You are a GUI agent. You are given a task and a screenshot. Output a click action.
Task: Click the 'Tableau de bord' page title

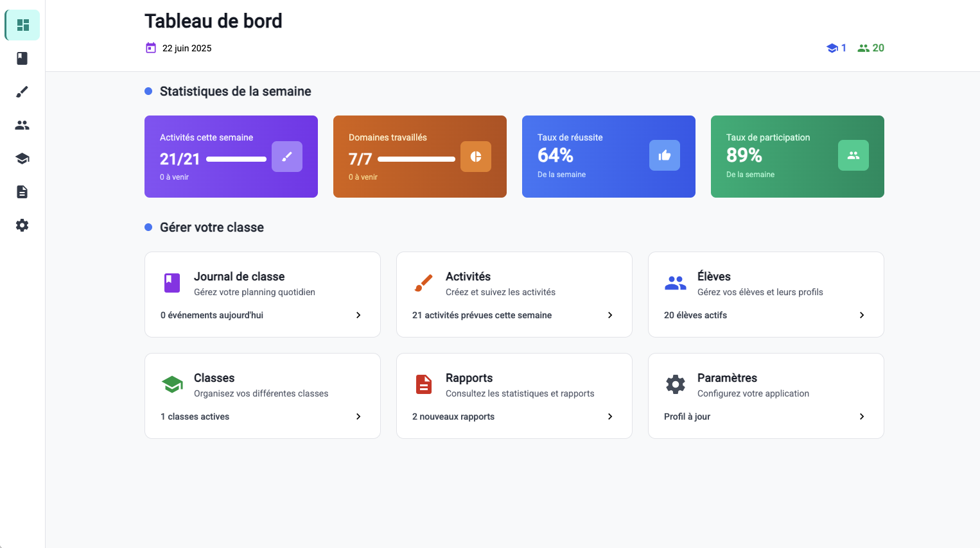click(x=213, y=21)
